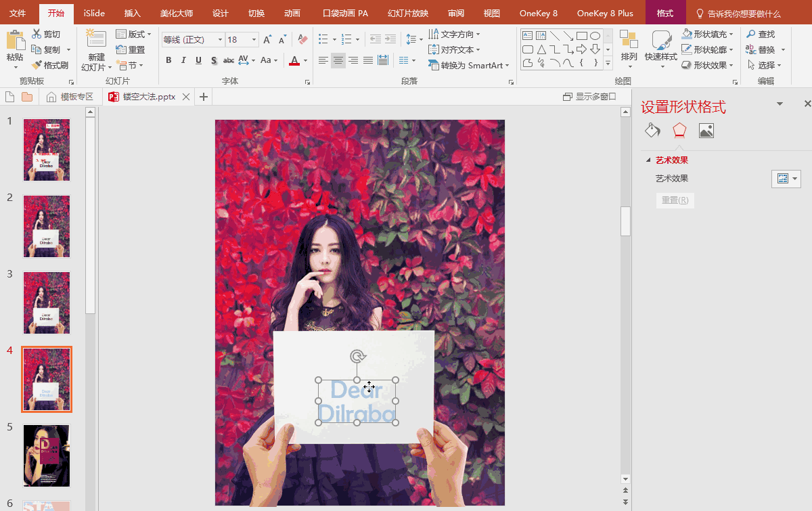Switch to the 动画 ribbon tab

292,14
